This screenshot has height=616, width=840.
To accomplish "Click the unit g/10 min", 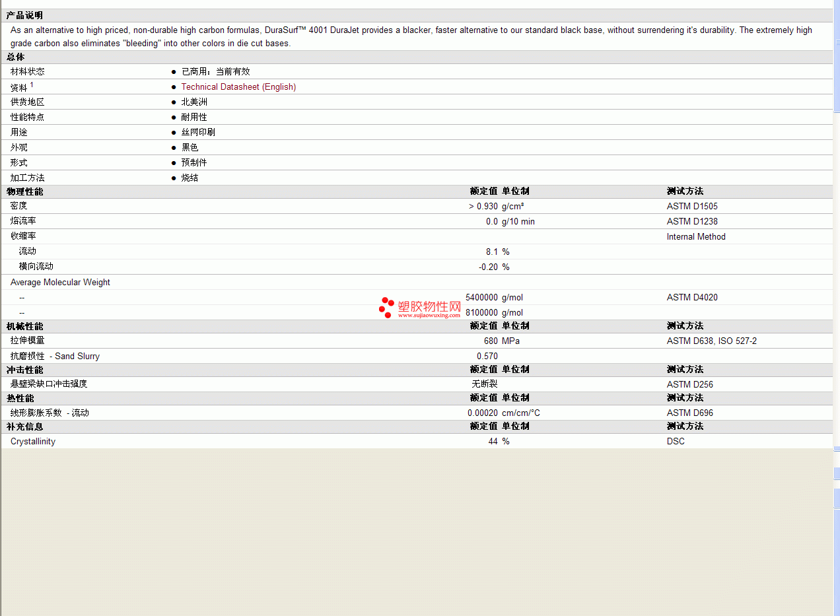I will [x=518, y=221].
